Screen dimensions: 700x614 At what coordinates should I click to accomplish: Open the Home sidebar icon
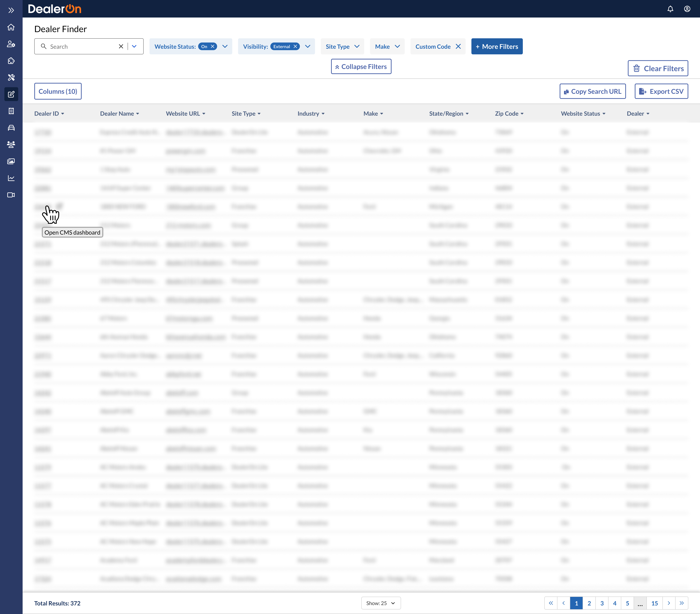11,27
